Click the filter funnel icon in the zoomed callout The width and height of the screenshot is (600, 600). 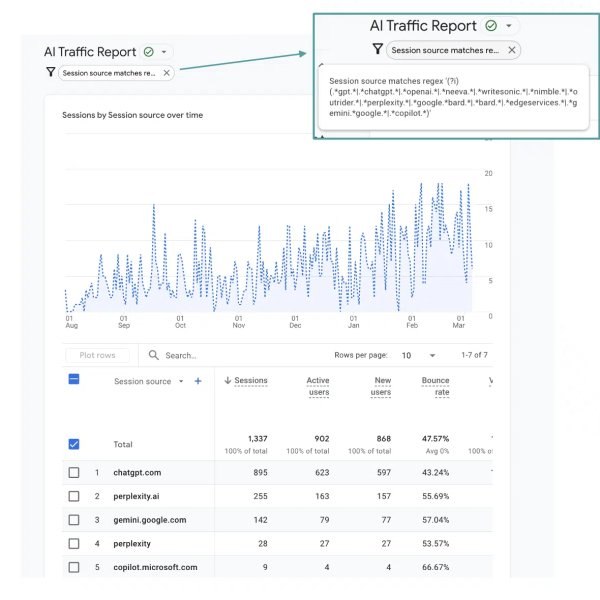tap(377, 49)
